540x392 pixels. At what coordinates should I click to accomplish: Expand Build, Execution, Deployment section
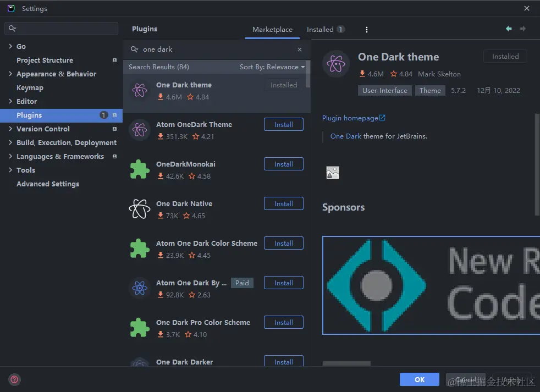(10, 142)
